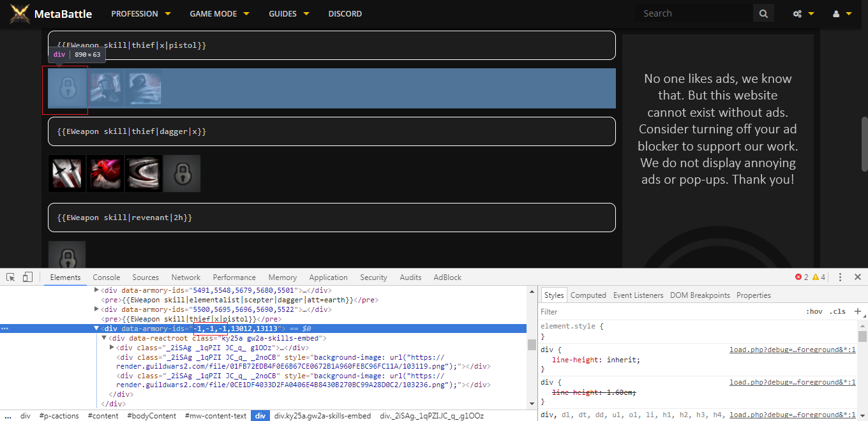This screenshot has height=421, width=868.
Task: Select the Styles sidebar tab
Action: click(x=554, y=295)
